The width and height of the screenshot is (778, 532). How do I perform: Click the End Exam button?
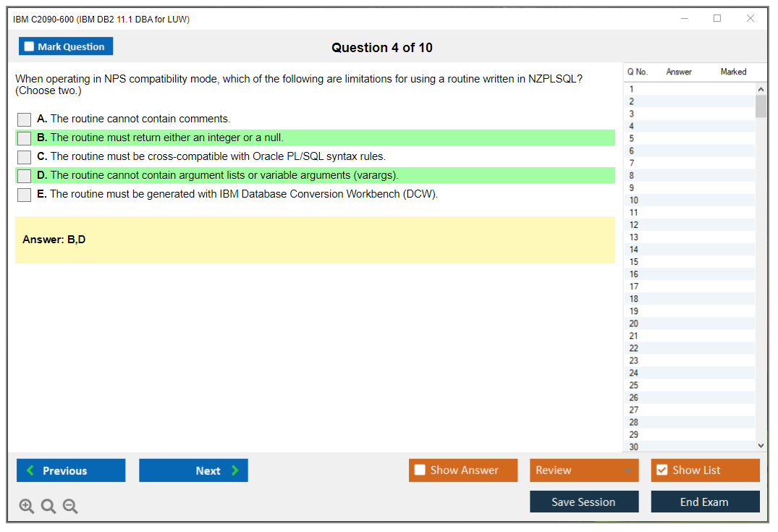point(705,502)
